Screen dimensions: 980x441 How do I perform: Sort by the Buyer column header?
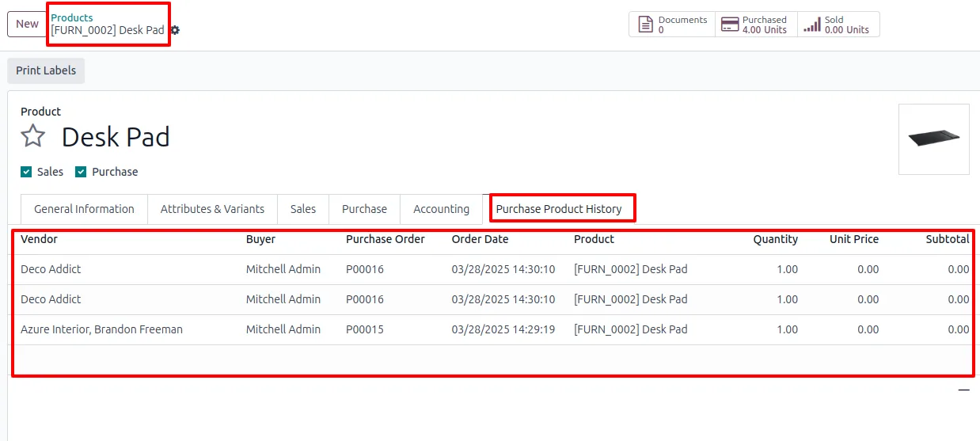coord(260,239)
